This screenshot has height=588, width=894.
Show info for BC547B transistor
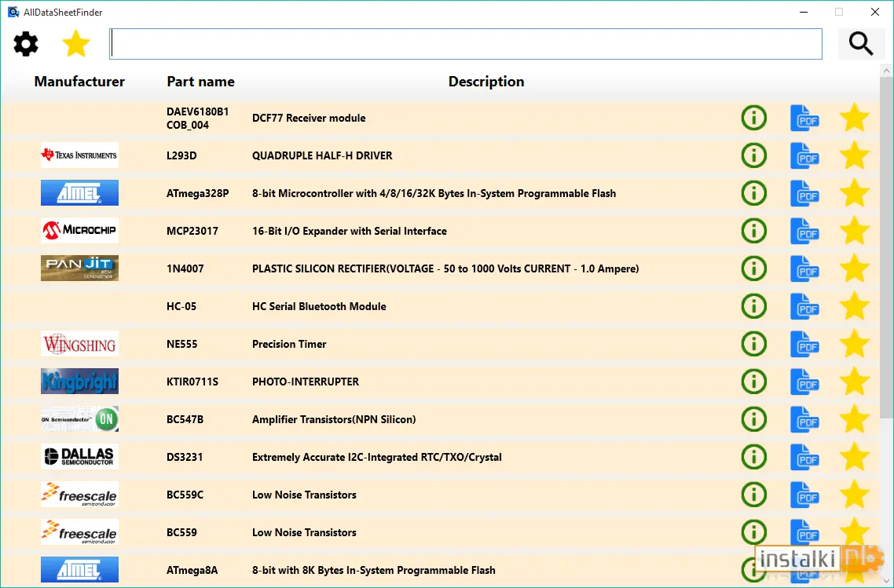click(x=753, y=418)
